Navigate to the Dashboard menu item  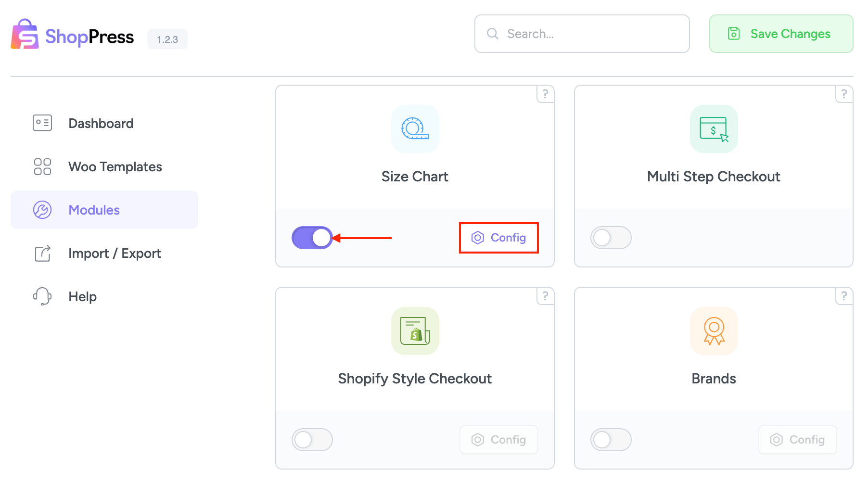pyautogui.click(x=101, y=123)
